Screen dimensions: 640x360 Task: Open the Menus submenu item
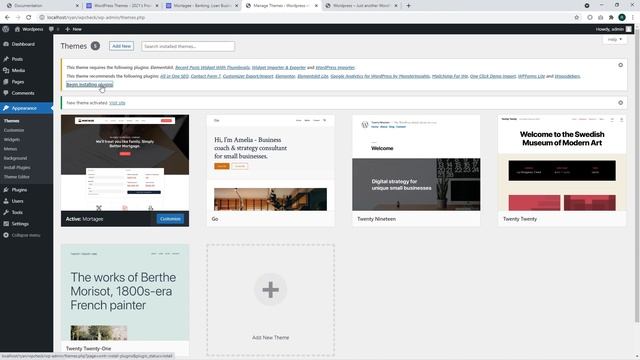(x=11, y=149)
